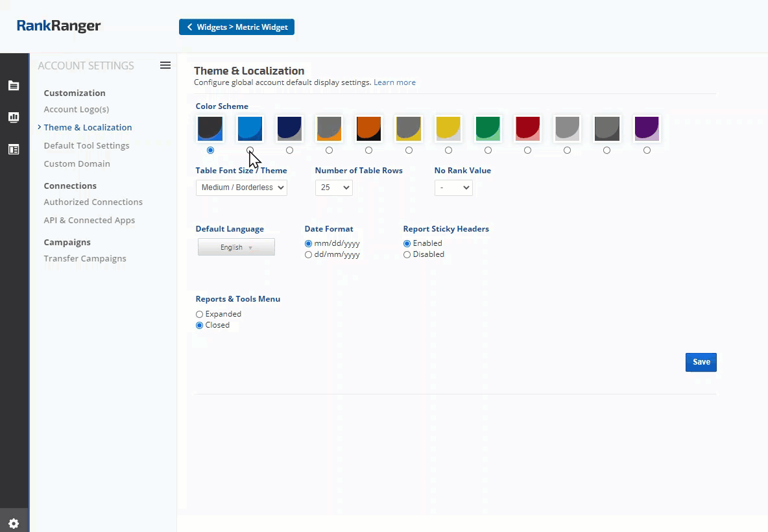The image size is (768, 532).
Task: Expand Number of Table Rows dropdown
Action: [x=333, y=187]
